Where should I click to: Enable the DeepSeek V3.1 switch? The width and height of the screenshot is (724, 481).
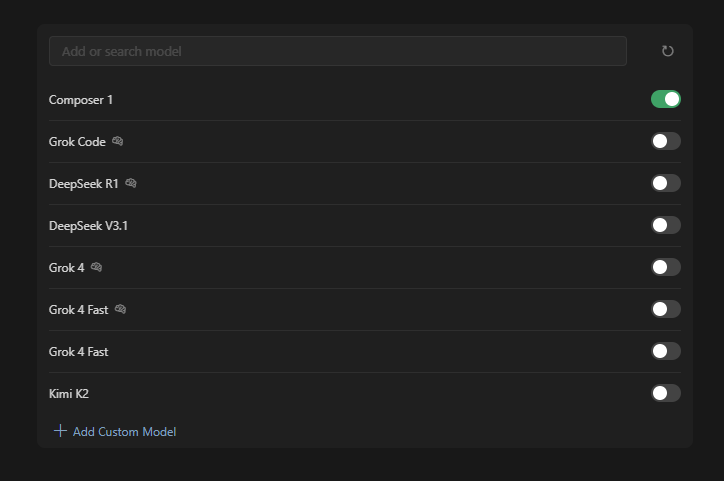[666, 225]
